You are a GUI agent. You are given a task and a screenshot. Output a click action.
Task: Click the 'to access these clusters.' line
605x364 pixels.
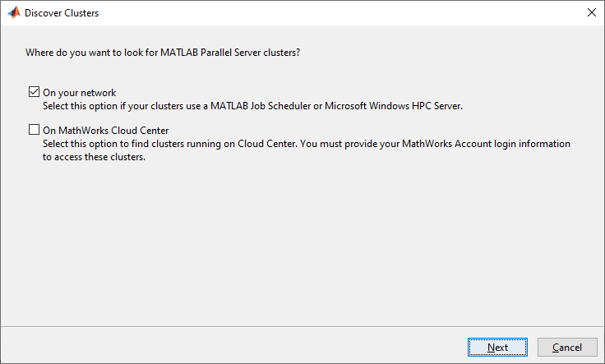(94, 156)
